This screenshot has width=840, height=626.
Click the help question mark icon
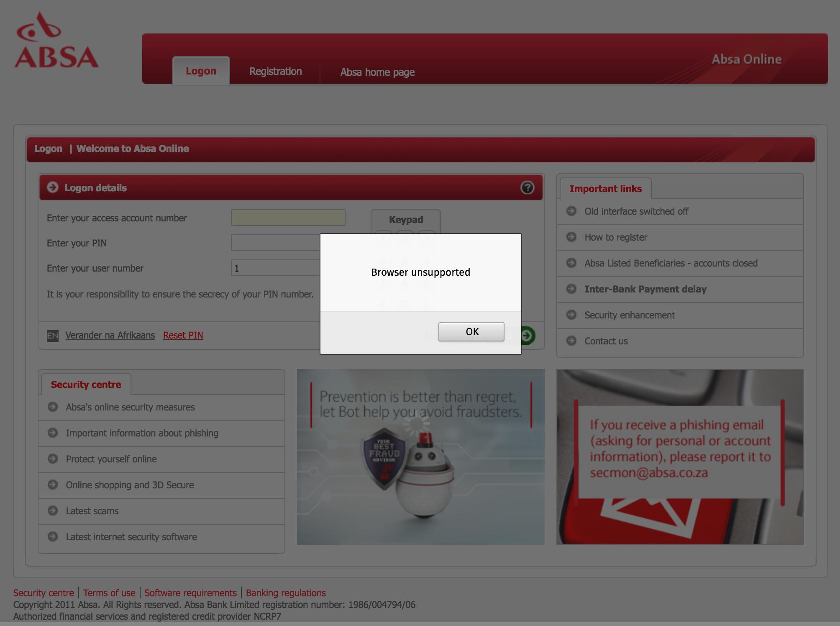tap(527, 187)
